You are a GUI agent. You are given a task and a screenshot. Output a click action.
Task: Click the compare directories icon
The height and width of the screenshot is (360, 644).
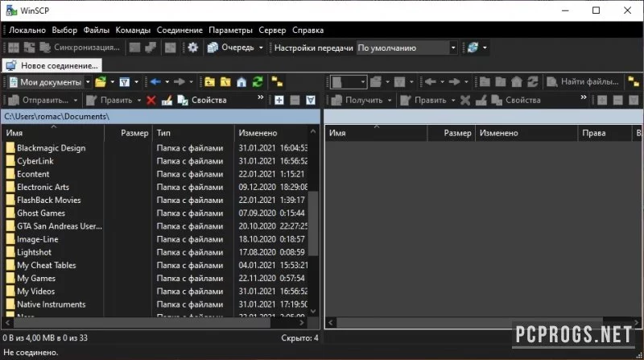tap(14, 48)
